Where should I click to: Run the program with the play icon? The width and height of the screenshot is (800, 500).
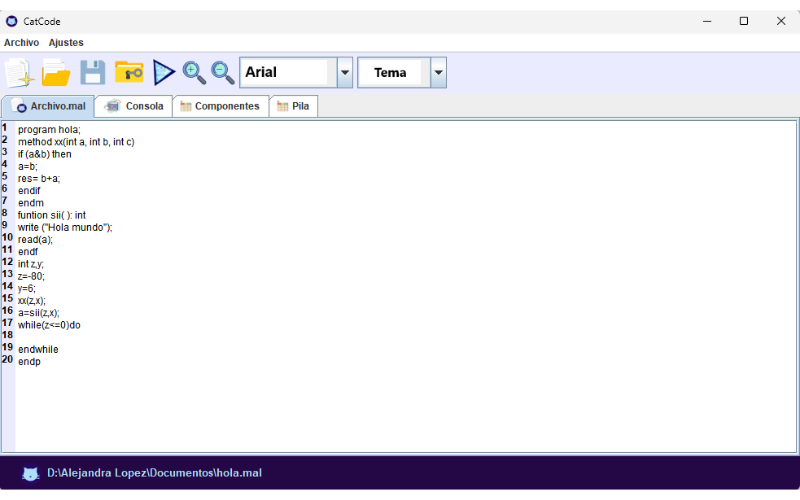(x=164, y=72)
